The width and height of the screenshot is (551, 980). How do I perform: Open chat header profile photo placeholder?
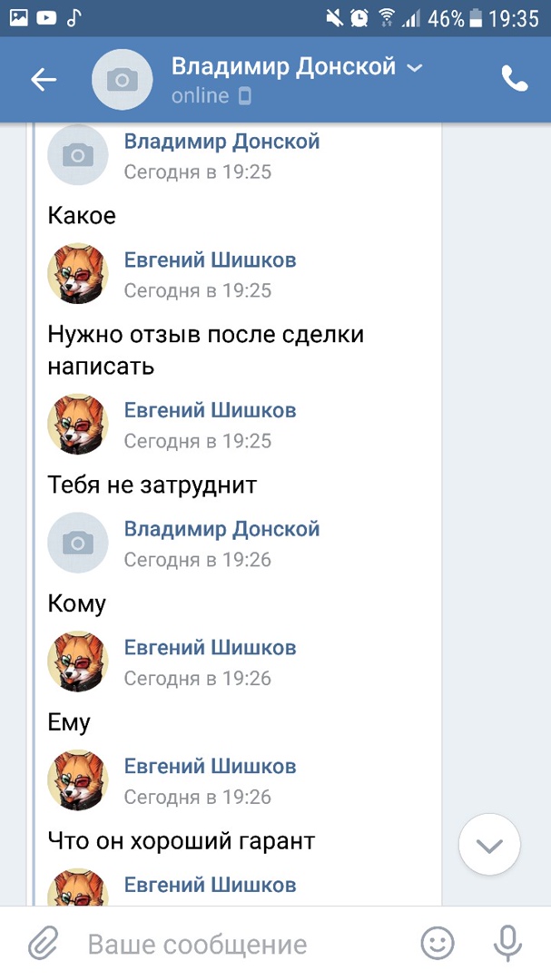click(123, 80)
